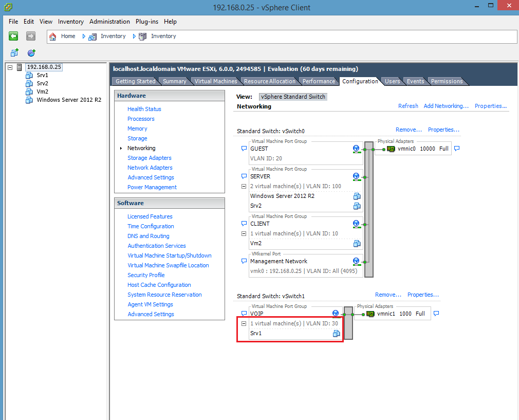Select Vm2 in the inventory tree

pyautogui.click(x=42, y=92)
